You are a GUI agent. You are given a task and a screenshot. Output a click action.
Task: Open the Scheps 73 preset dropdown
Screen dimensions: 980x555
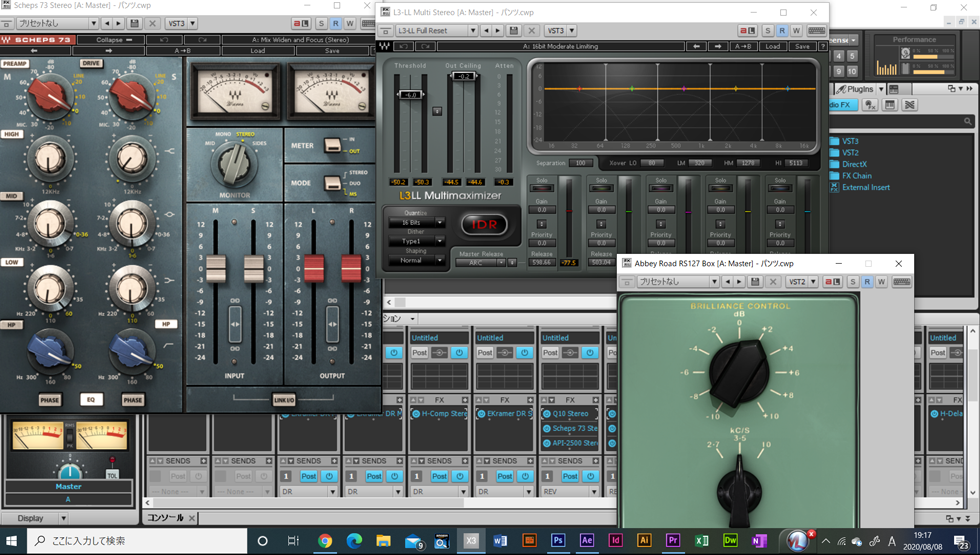point(94,23)
